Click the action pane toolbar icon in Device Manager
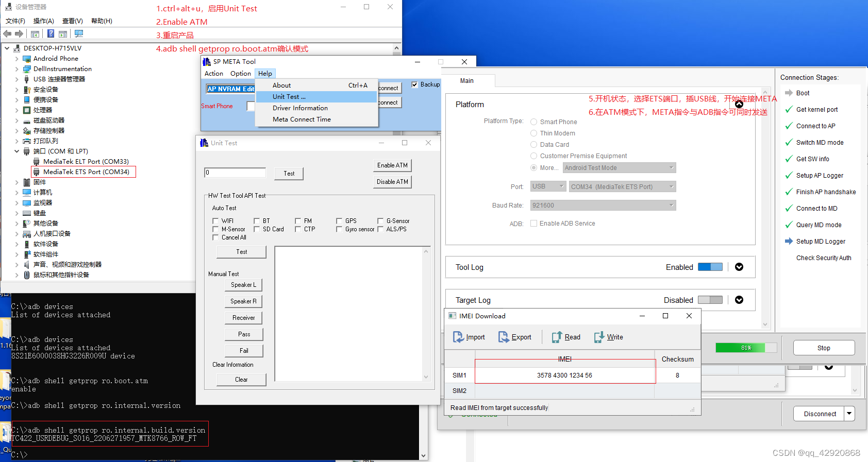This screenshot has width=868, height=462. coord(63,34)
